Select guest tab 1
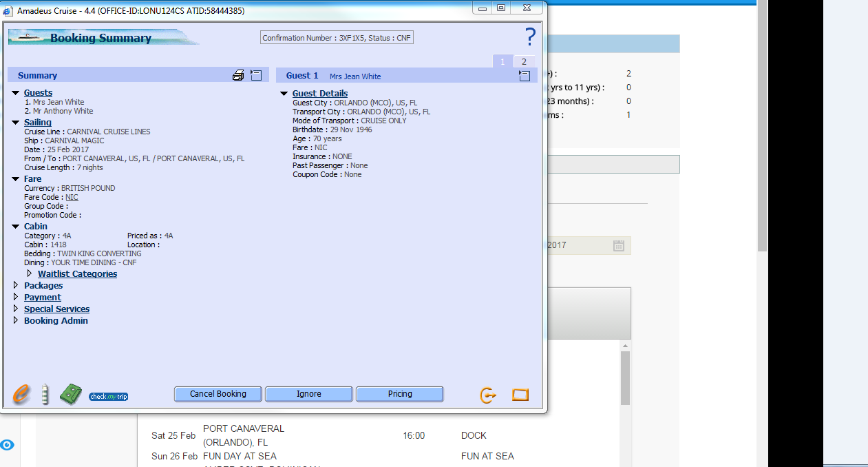 click(502, 61)
